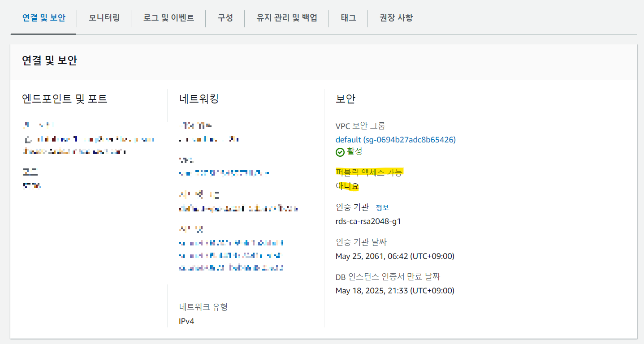This screenshot has height=344, width=644.
Task: Select the 구성 tab
Action: tap(225, 18)
